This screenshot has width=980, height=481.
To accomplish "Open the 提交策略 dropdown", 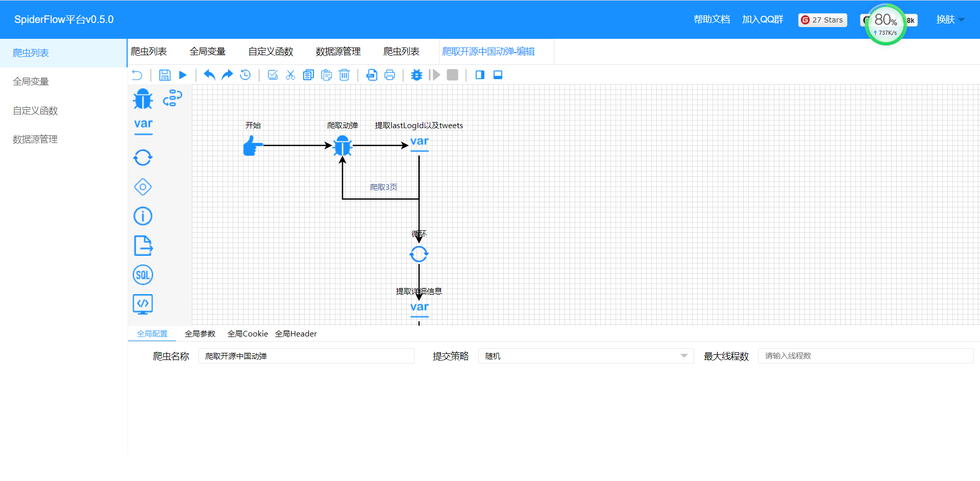I will tap(585, 356).
